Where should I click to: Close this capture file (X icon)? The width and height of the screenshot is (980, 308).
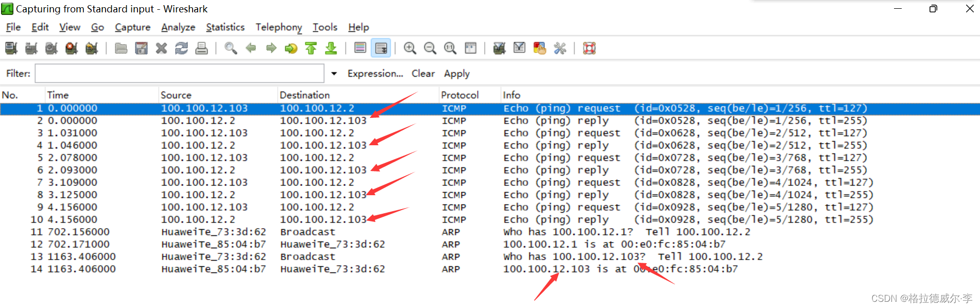pyautogui.click(x=161, y=48)
